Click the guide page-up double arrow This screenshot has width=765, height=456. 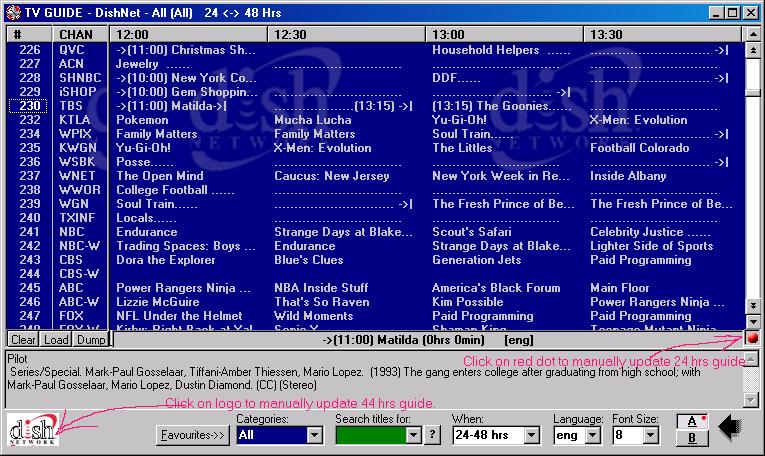(x=753, y=50)
